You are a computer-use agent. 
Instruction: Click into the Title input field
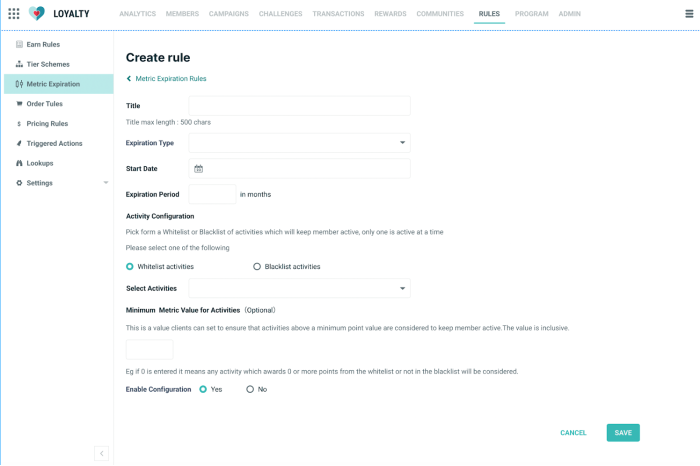pyautogui.click(x=299, y=105)
